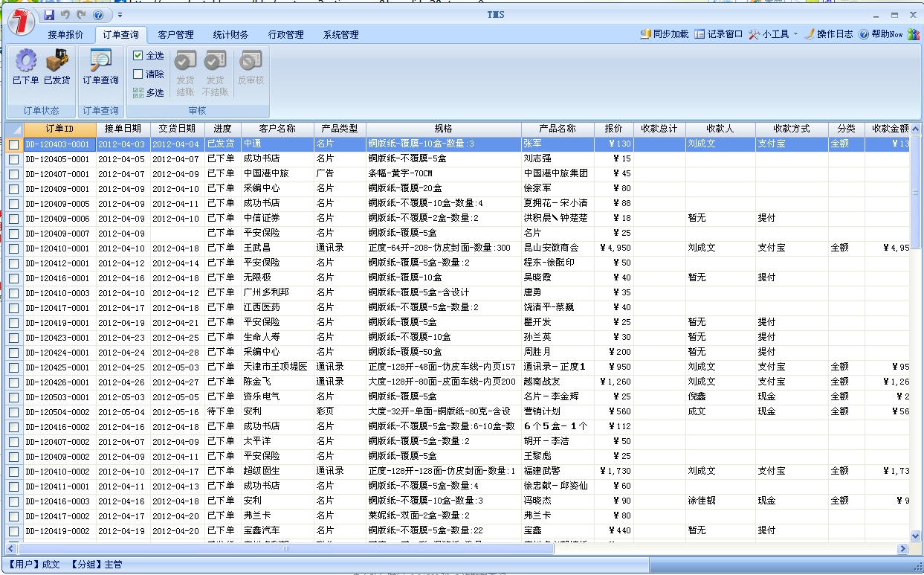
Task: Open the quick access toolbar customize dropdown
Action: tap(120, 15)
